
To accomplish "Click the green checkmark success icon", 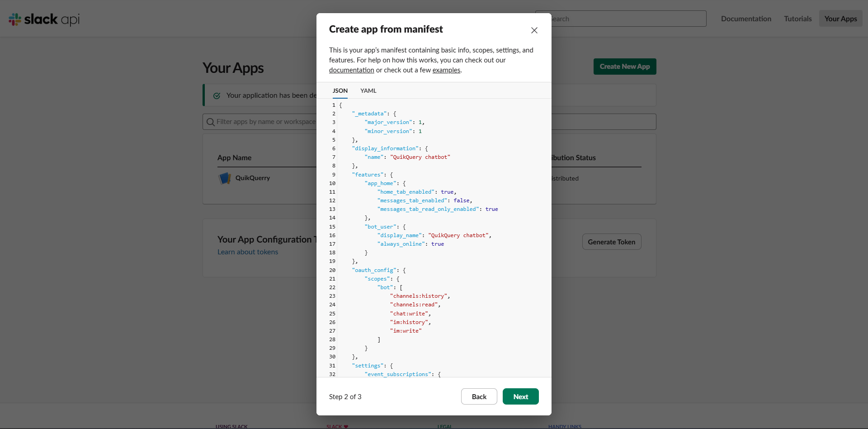I will point(217,95).
